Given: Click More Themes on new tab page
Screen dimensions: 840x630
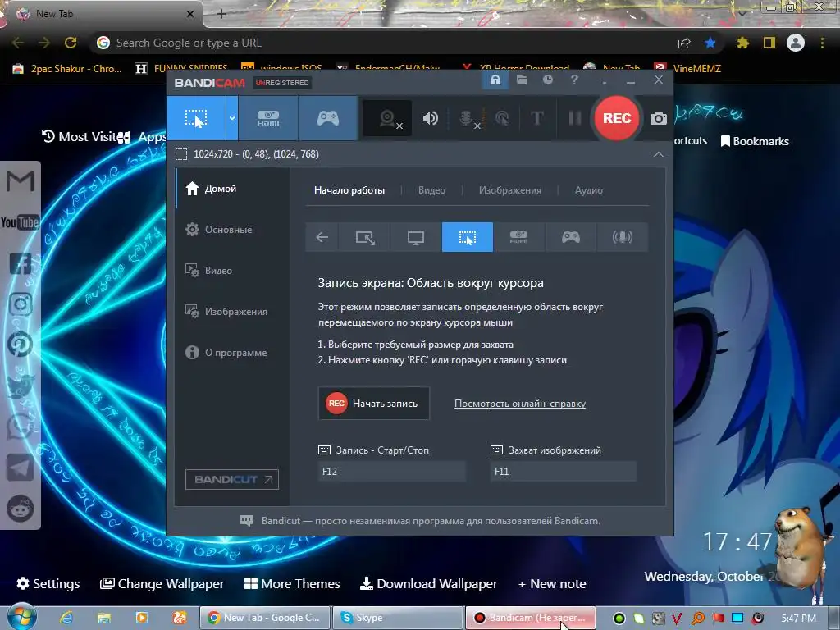Looking at the screenshot, I should click(x=292, y=583).
